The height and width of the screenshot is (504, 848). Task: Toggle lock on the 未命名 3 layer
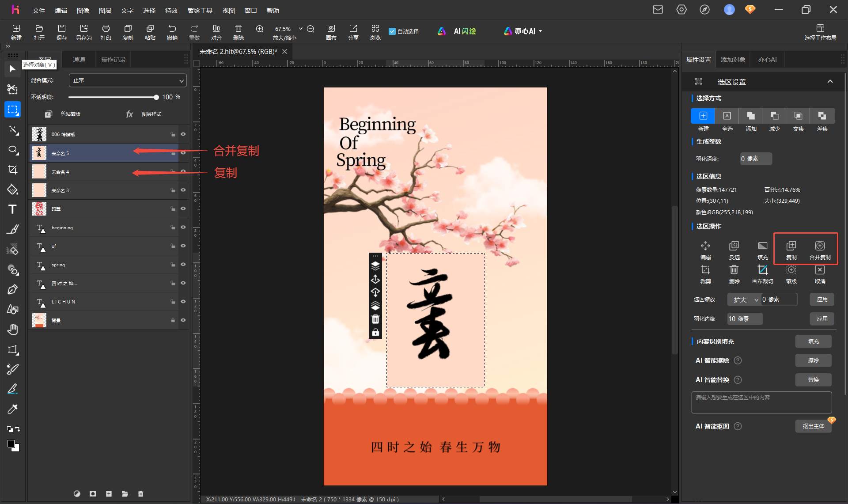[173, 190]
